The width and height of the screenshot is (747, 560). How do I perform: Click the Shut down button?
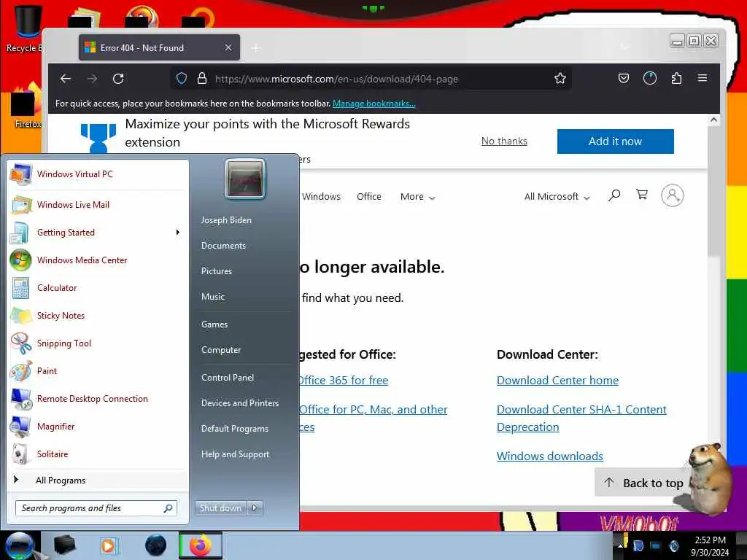click(x=220, y=508)
